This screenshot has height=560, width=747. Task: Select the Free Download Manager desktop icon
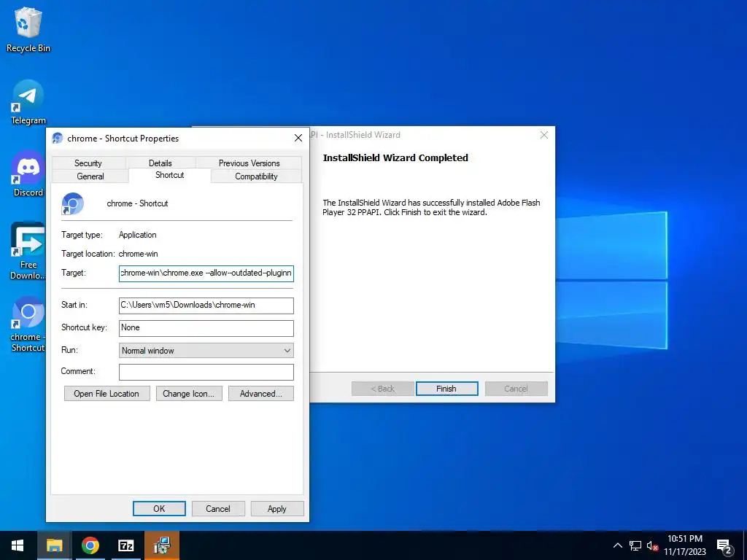28,251
